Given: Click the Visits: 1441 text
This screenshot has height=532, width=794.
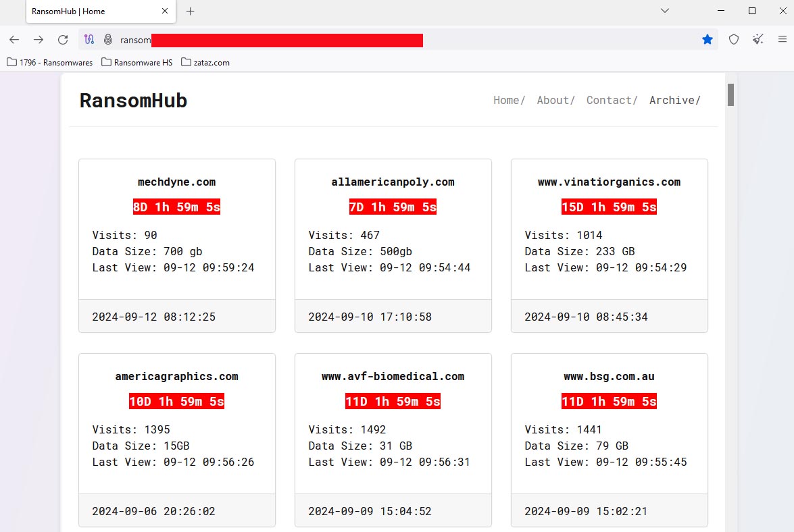Looking at the screenshot, I should pos(564,429).
